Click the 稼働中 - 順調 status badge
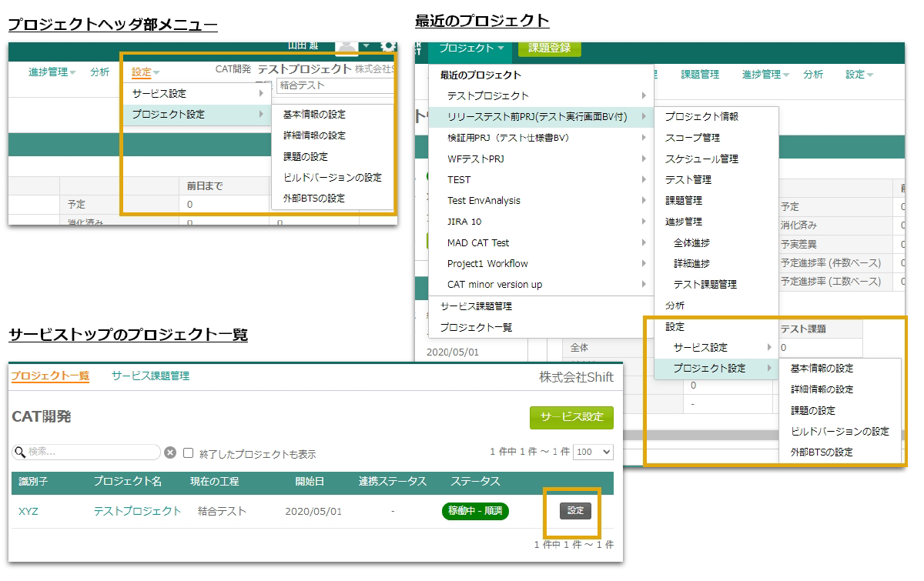Viewport: 924px width, 581px height. pyautogui.click(x=475, y=511)
